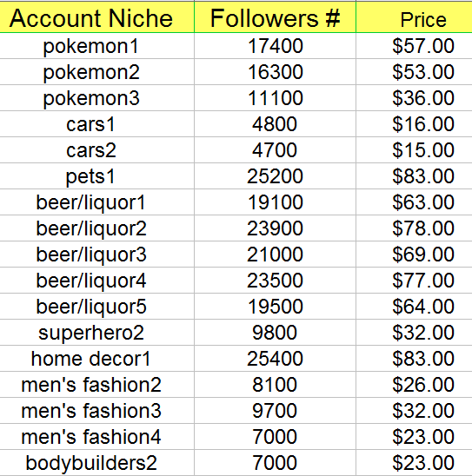Click the beer/liquor3 cell
Image resolution: width=472 pixels, height=476 pixels.
96,255
